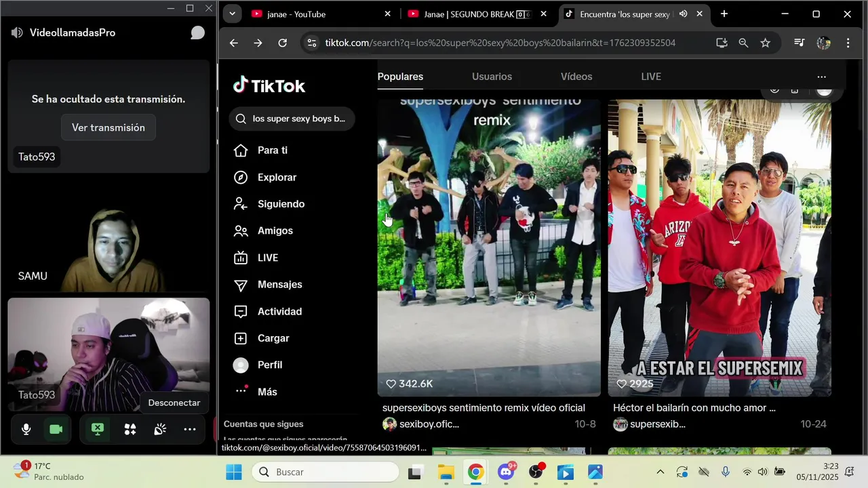This screenshot has width=868, height=488.
Task: Open Perfil in TikTok sidebar
Action: coord(258,365)
